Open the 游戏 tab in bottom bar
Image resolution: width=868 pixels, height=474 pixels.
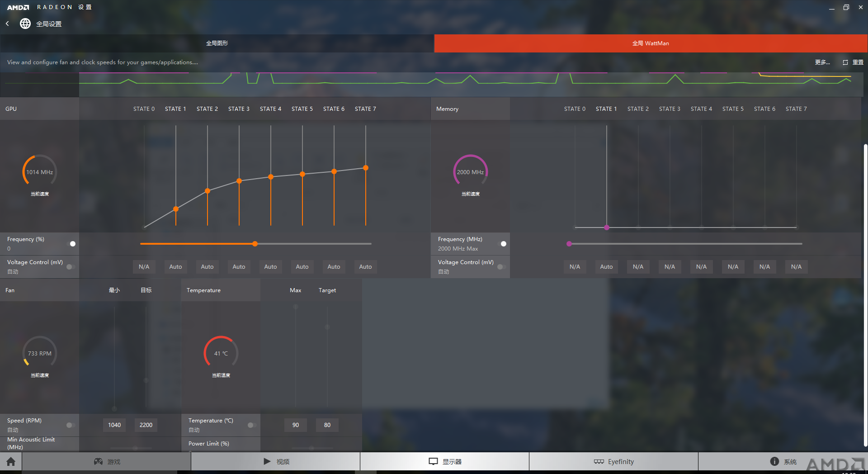click(107, 462)
